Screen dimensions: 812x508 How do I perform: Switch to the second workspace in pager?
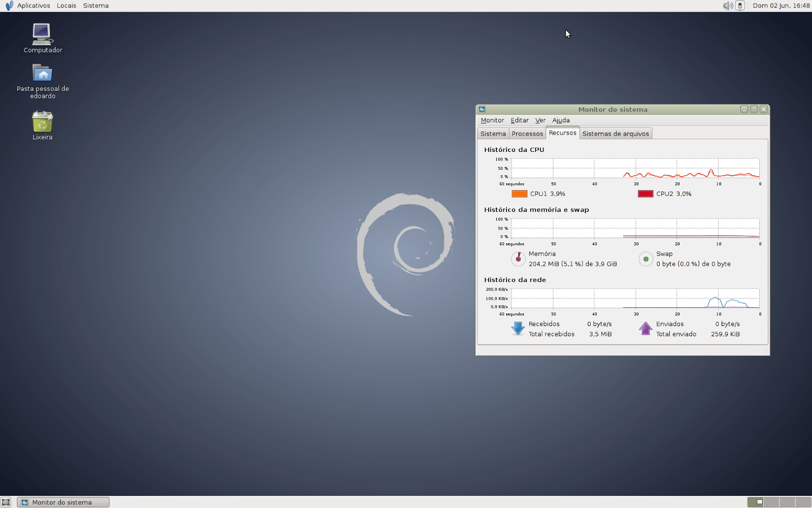click(x=771, y=502)
